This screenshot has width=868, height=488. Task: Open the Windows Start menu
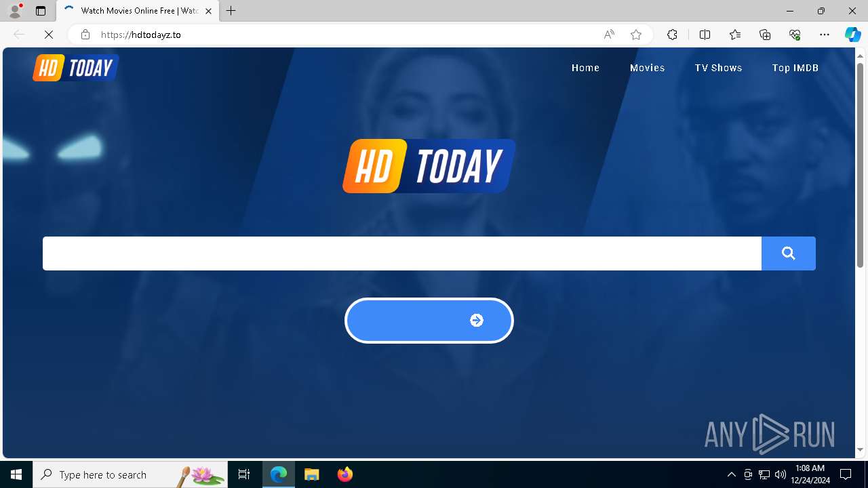tap(16, 474)
